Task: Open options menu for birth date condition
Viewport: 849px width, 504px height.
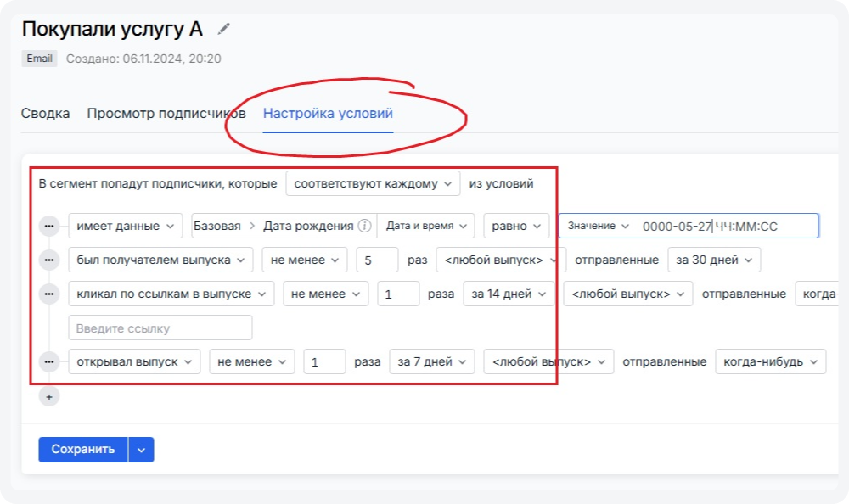Action: click(x=49, y=226)
